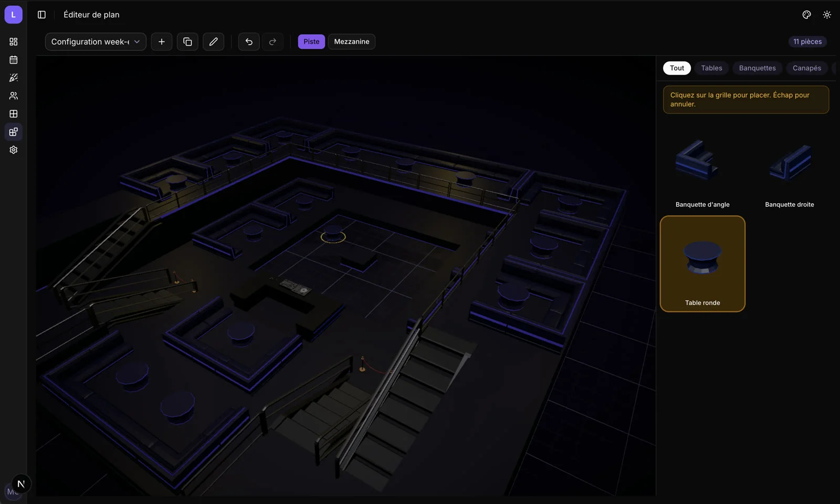This screenshot has height=504, width=840.
Task: Click the add new configuration plus icon
Action: [x=162, y=41]
